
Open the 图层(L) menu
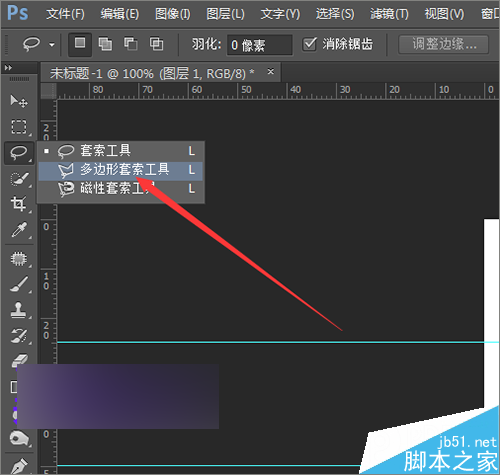(226, 14)
